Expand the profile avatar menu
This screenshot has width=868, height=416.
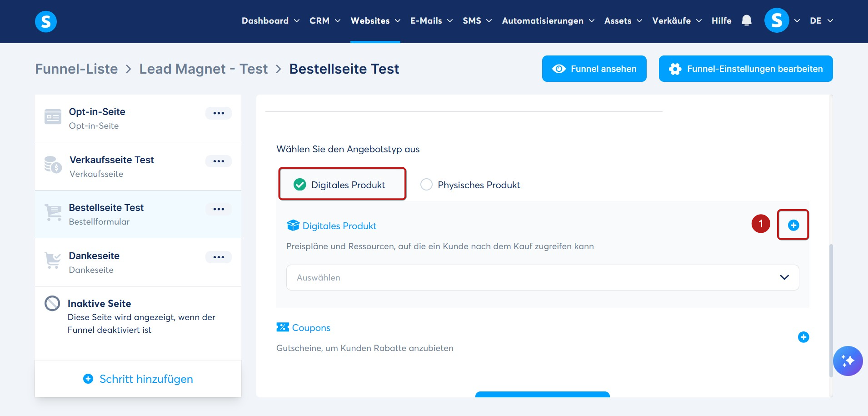pyautogui.click(x=782, y=20)
